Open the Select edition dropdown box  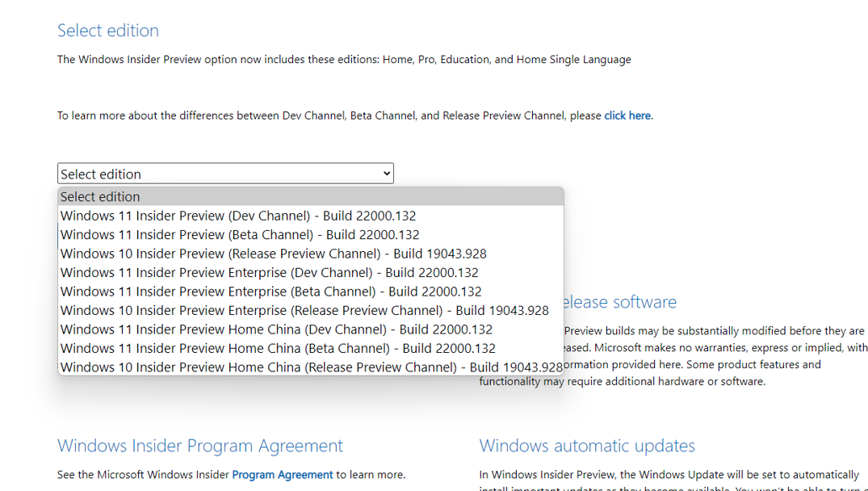click(225, 174)
